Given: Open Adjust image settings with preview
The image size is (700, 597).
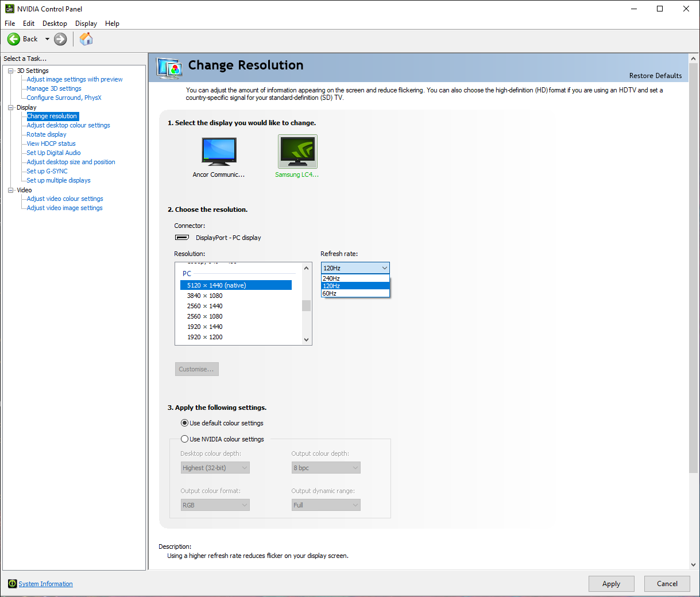Looking at the screenshot, I should tap(75, 79).
